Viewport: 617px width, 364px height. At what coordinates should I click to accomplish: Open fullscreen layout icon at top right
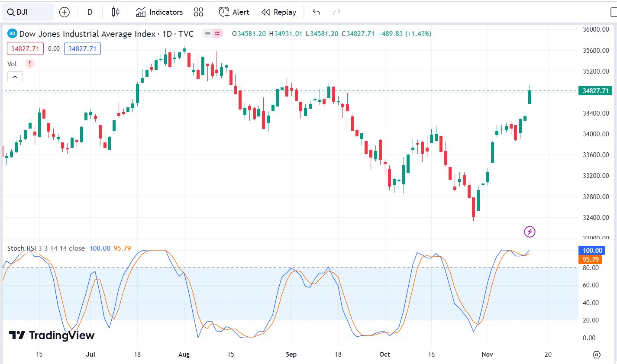click(x=614, y=12)
